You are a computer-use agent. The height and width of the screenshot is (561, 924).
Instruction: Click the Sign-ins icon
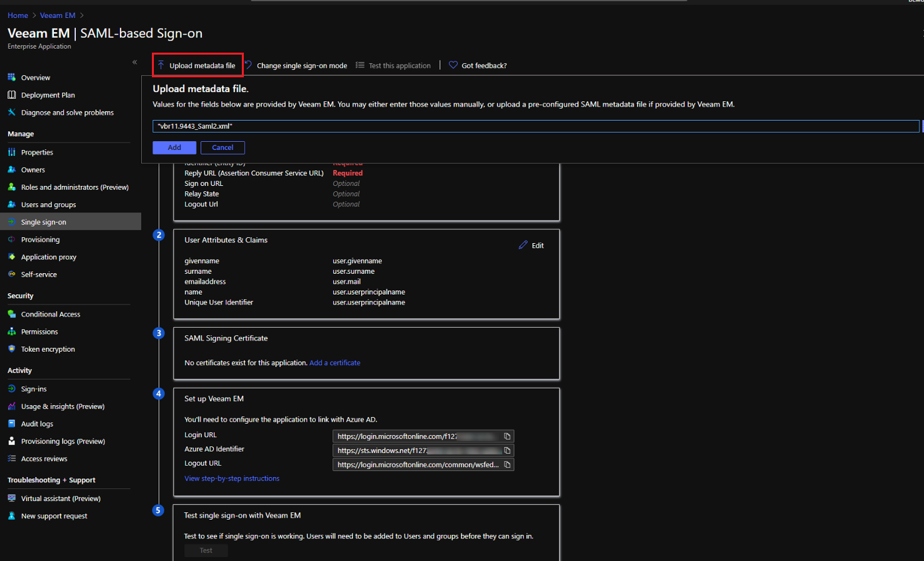pos(11,388)
